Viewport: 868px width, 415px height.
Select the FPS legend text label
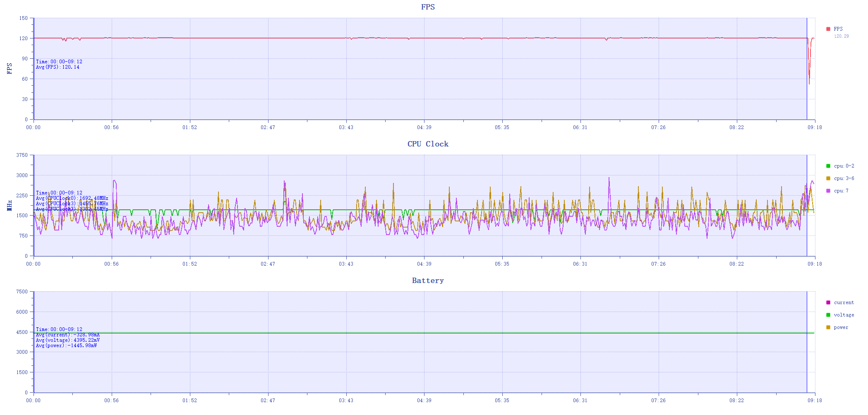tap(838, 29)
